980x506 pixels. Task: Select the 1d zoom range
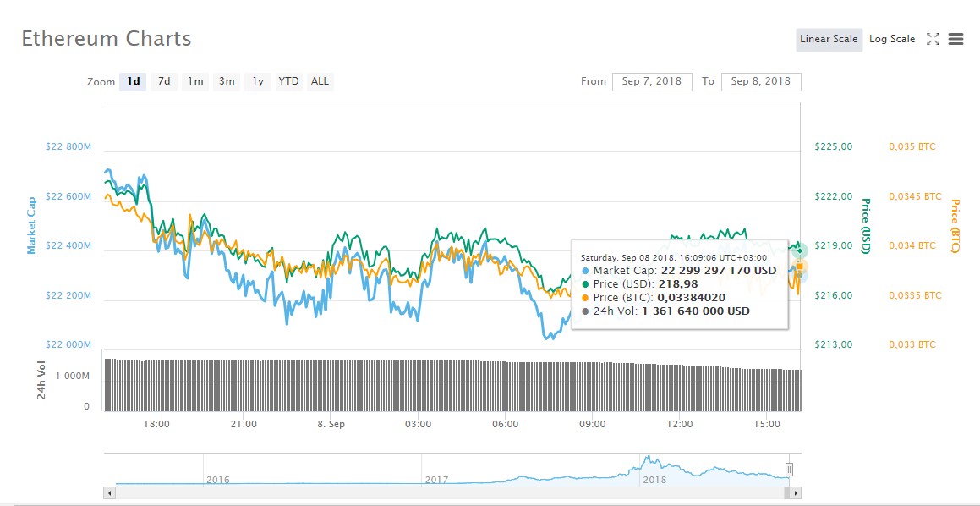(134, 81)
